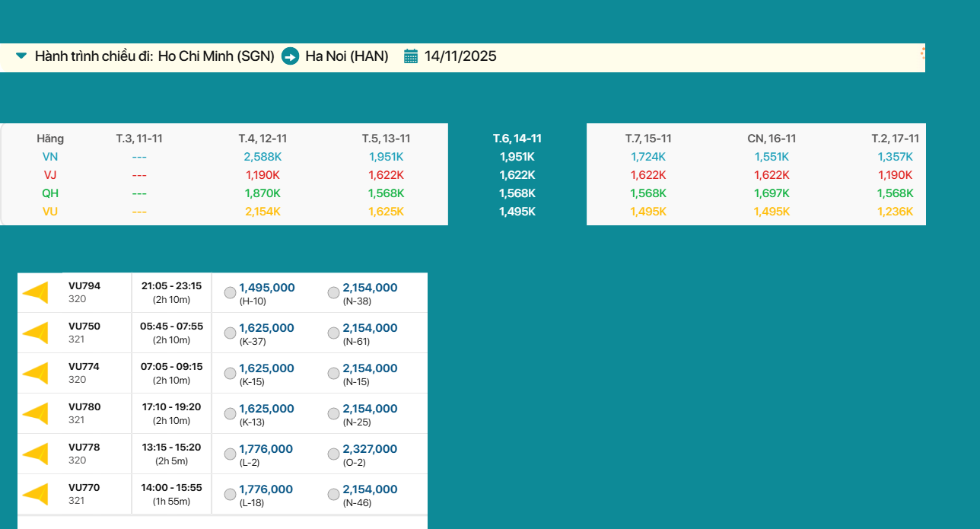Viewport: 980px width, 529px height.
Task: Switch to the T.7, 15-11 date column
Action: 648,139
